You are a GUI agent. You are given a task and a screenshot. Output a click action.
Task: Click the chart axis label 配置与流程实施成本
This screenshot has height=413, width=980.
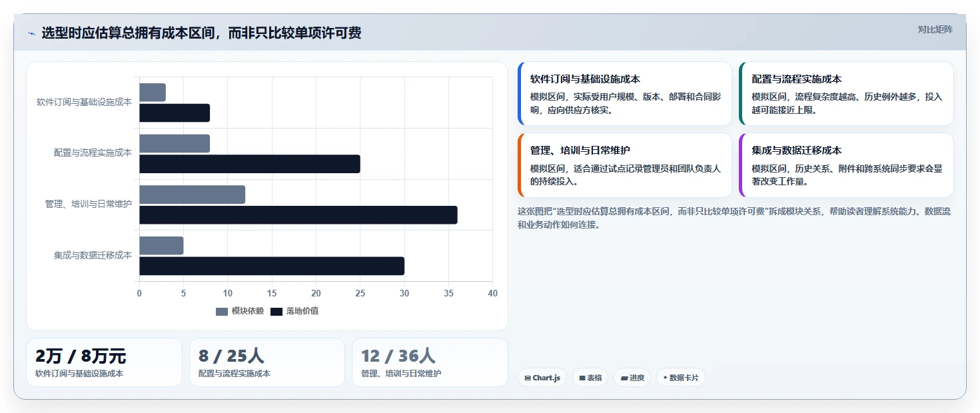coord(93,153)
